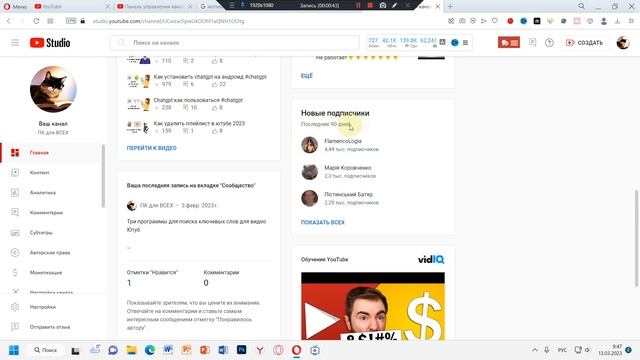Click the channel cat avatar in sidebar
640x360 pixels.
[x=53, y=89]
